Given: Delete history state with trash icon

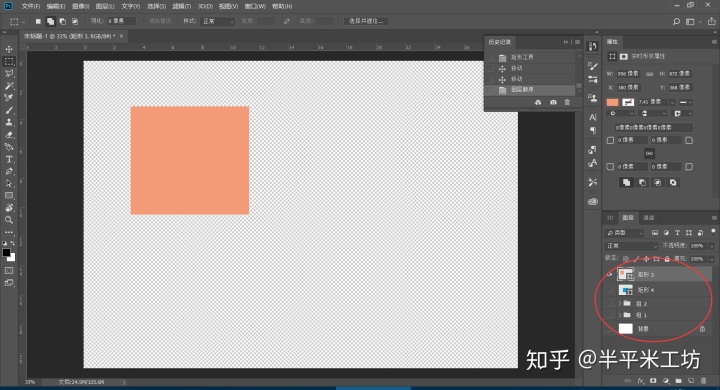Looking at the screenshot, I should (x=567, y=102).
